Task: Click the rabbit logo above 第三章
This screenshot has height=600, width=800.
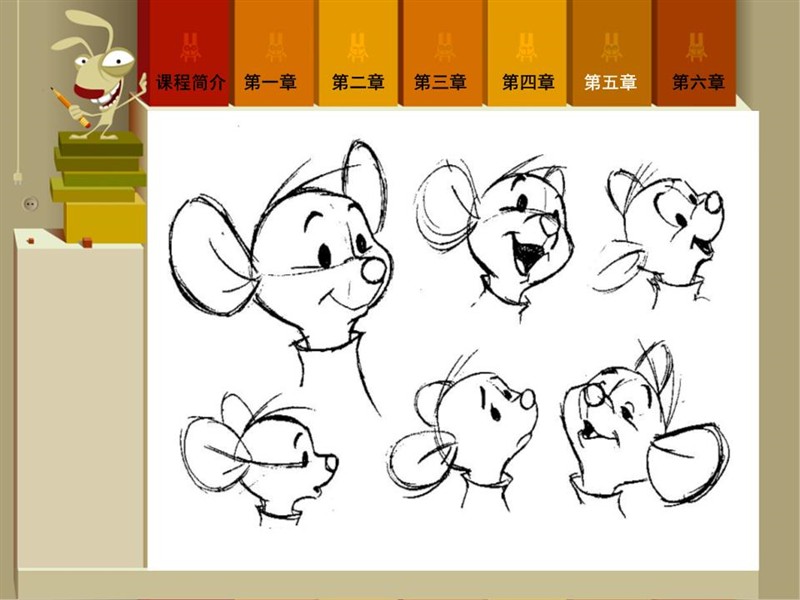Action: click(444, 47)
